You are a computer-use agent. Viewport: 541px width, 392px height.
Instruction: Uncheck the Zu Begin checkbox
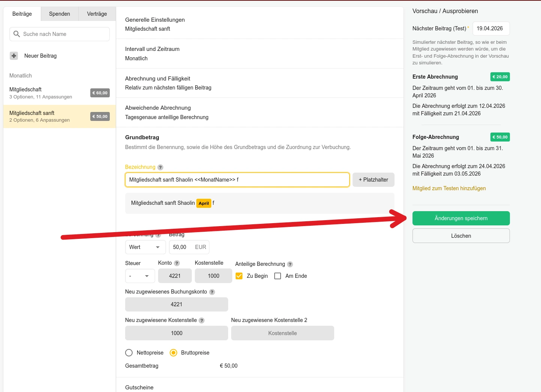[239, 276]
